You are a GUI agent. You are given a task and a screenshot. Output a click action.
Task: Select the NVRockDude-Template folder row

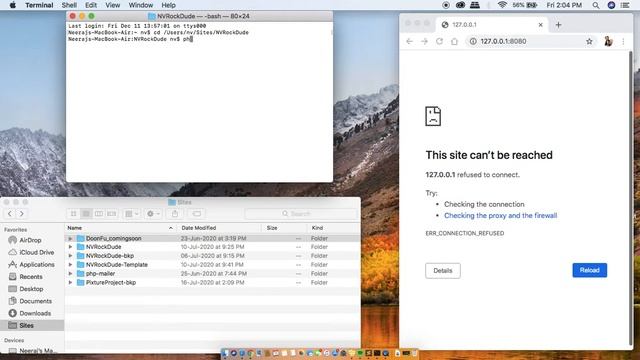213,265
